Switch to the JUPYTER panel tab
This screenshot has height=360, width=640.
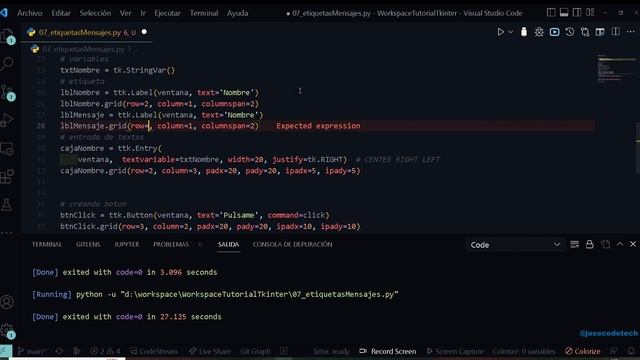click(127, 244)
